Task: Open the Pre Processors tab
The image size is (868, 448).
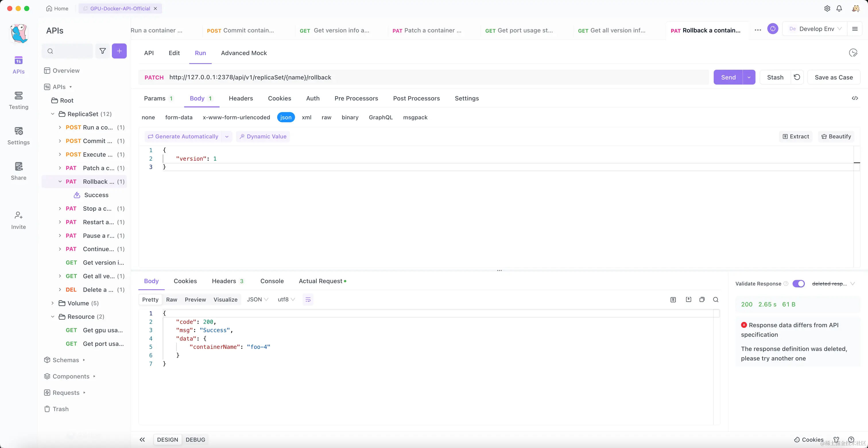Action: tap(356, 98)
